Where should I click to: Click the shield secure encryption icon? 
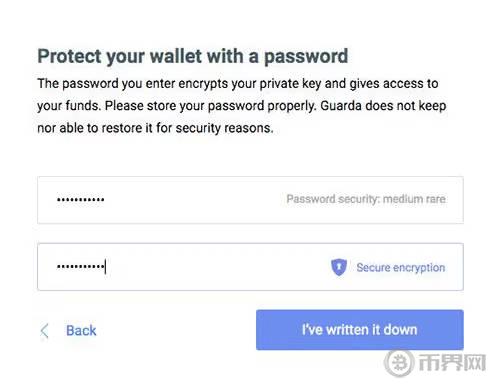[339, 267]
